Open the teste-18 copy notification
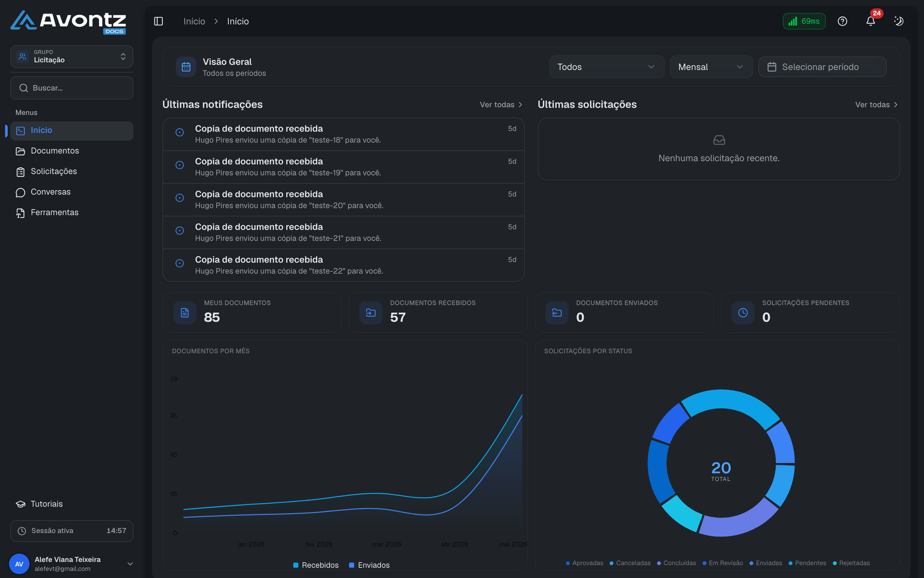This screenshot has width=924, height=578. coord(344,134)
